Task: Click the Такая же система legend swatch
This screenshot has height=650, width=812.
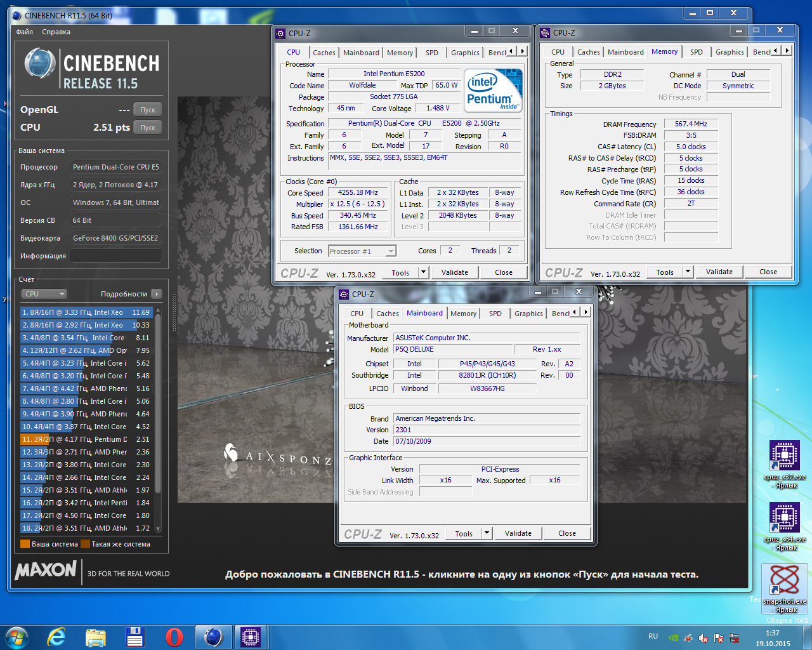Action: click(85, 544)
